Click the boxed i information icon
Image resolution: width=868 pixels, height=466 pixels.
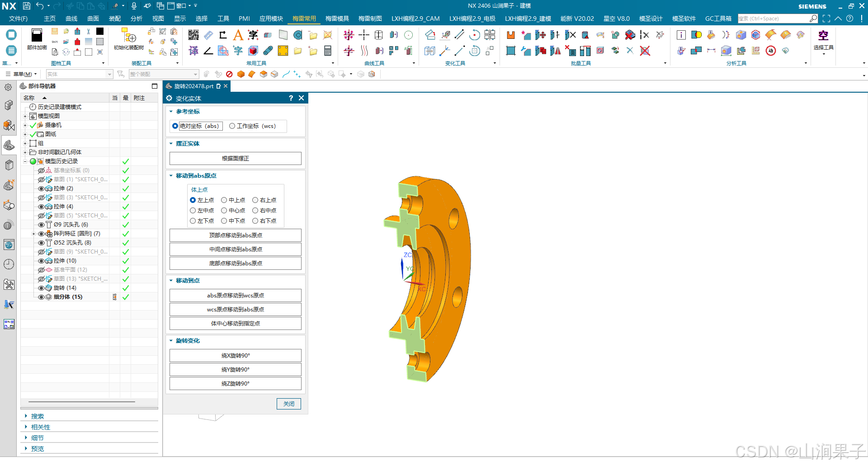(x=681, y=35)
